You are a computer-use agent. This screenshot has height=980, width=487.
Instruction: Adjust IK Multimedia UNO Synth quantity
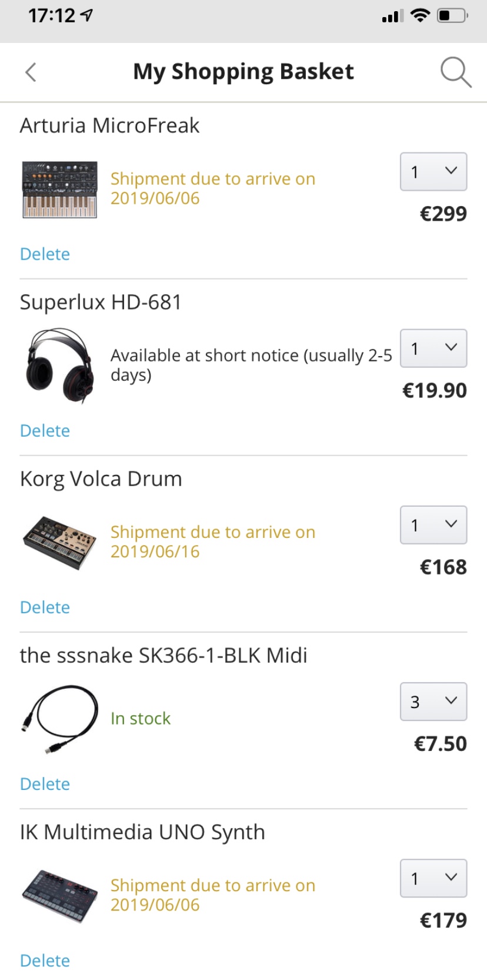tap(433, 878)
